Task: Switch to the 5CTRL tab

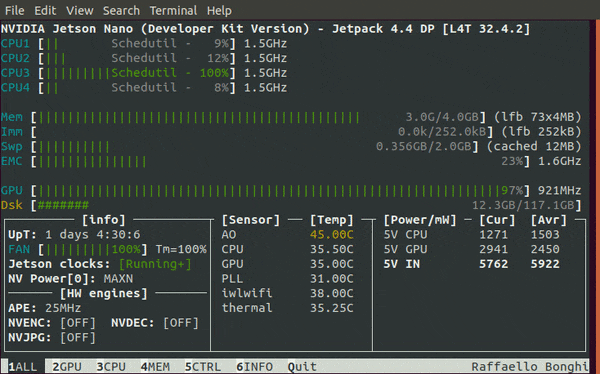Action: [202, 367]
